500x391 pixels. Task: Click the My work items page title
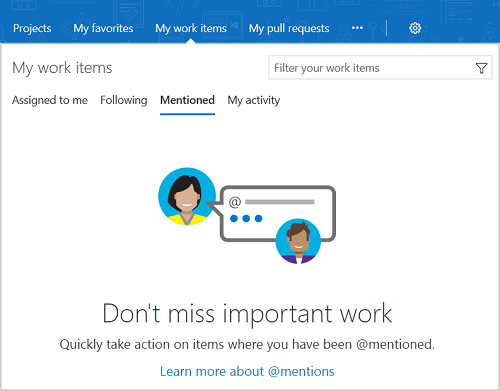pos(62,68)
